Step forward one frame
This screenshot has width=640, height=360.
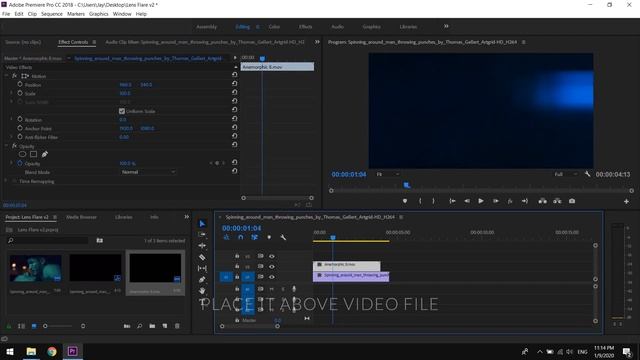495,201
